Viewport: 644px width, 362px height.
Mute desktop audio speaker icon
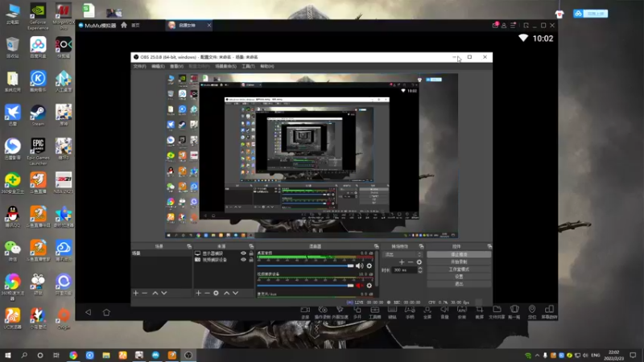coord(360,266)
